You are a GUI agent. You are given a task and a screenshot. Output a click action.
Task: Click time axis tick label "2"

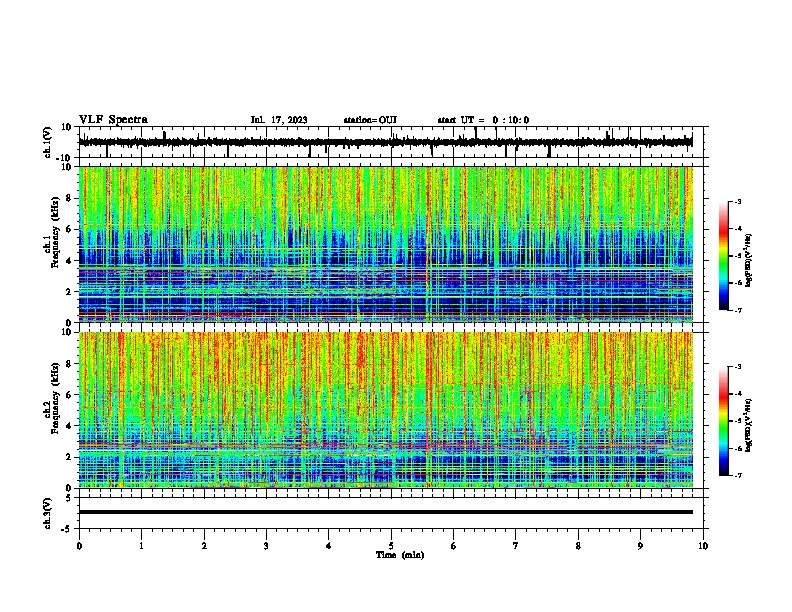click(204, 546)
